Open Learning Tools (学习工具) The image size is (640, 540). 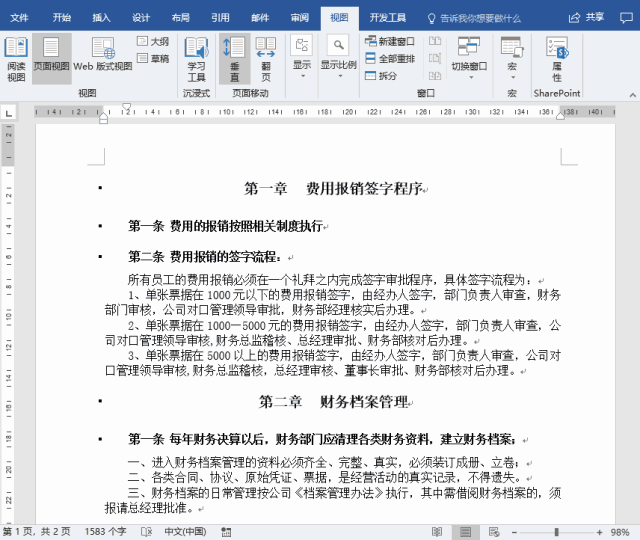196,60
